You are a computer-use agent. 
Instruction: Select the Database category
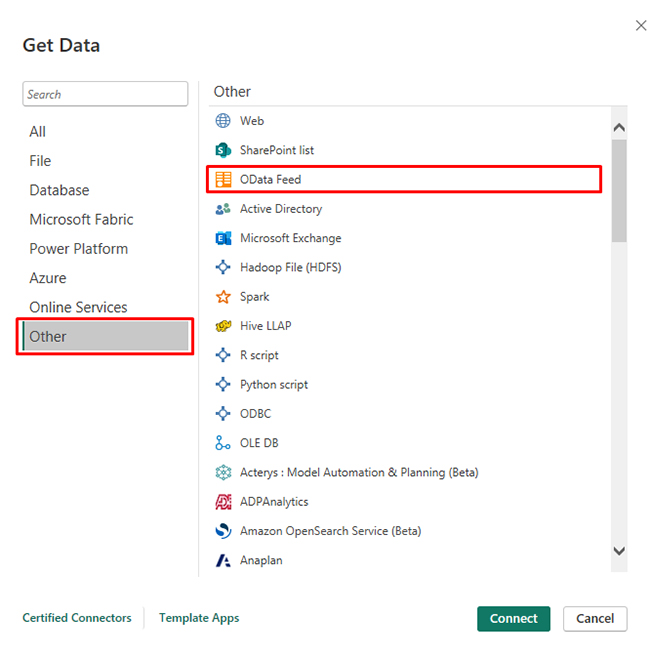click(59, 190)
